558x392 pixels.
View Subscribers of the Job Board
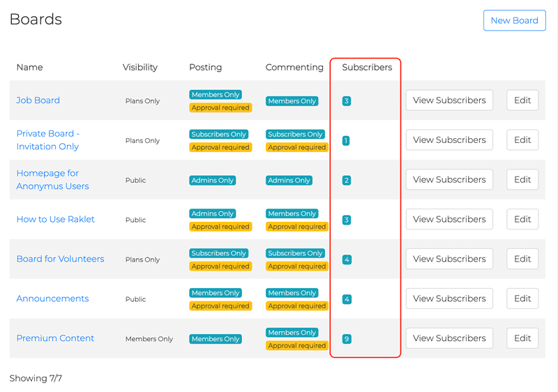point(449,100)
